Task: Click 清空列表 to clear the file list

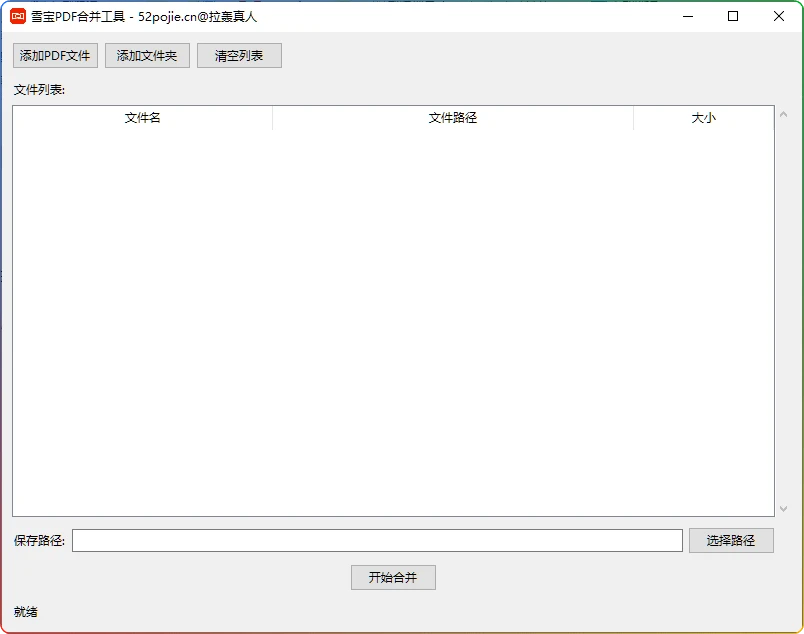Action: pos(239,55)
